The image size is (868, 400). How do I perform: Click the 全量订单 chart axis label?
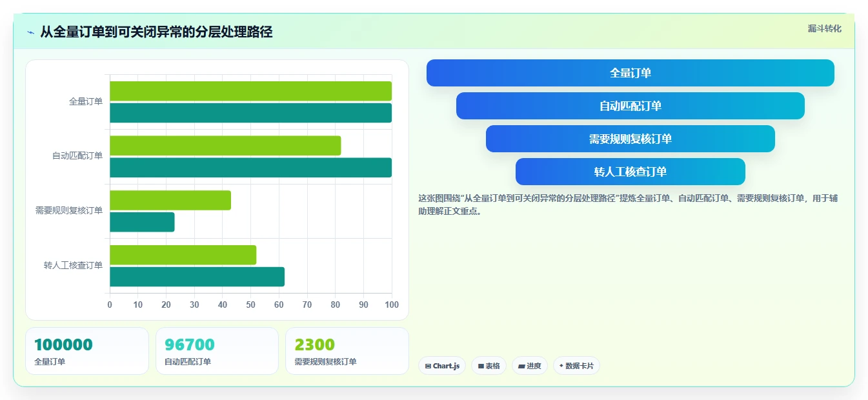coord(86,102)
